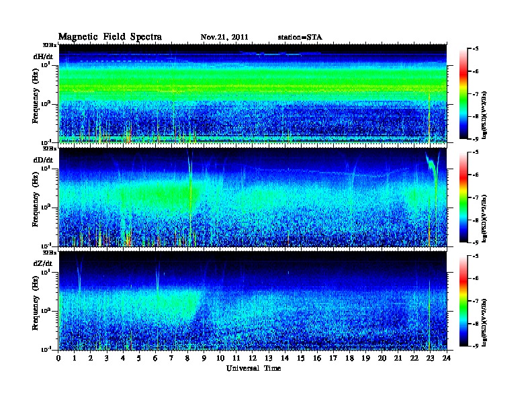The image size is (532, 411).
Task: Click hour 16 on the Universal Time axis
Action: pyautogui.click(x=317, y=359)
